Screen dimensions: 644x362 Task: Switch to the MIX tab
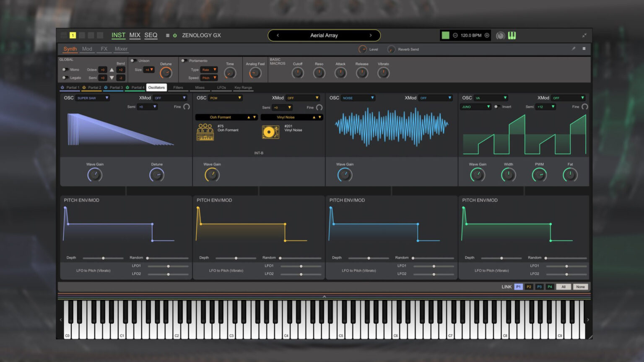click(x=135, y=36)
